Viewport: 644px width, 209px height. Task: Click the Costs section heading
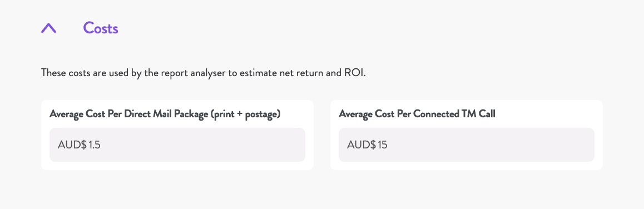click(101, 28)
